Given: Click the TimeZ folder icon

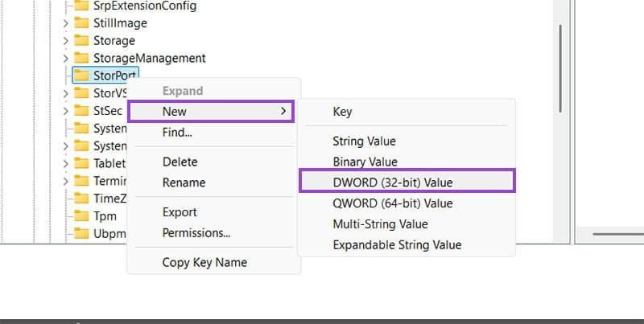Looking at the screenshot, I should pyautogui.click(x=80, y=198).
